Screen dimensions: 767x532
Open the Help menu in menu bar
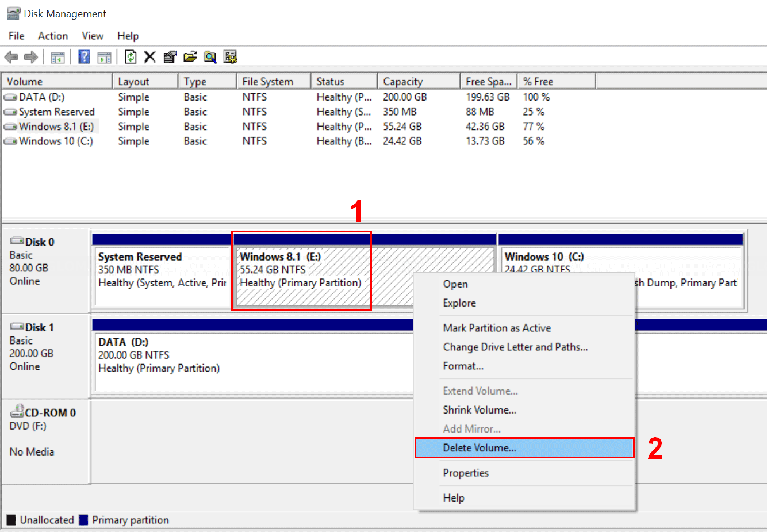[x=128, y=36]
